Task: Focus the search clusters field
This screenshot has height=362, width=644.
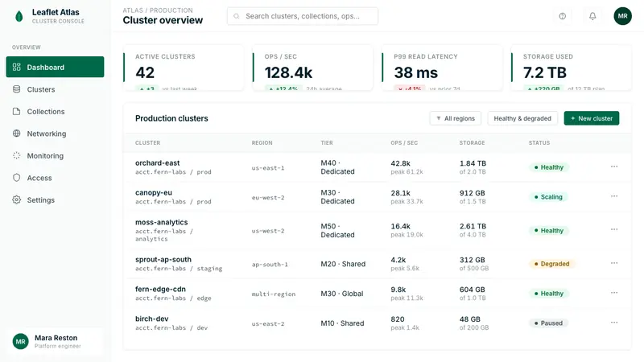Action: pyautogui.click(x=303, y=16)
